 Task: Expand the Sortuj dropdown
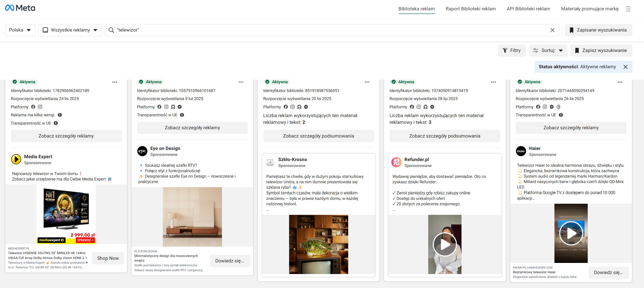coord(548,50)
